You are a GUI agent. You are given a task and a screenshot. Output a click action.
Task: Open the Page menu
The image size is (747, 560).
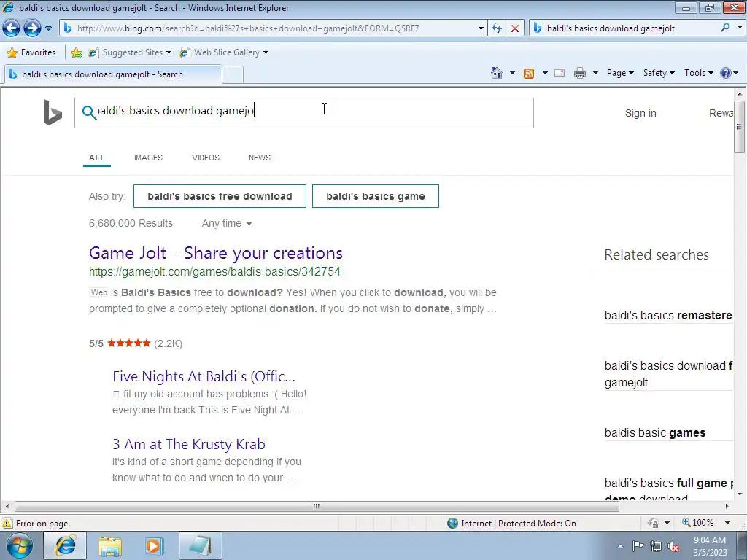coord(620,73)
